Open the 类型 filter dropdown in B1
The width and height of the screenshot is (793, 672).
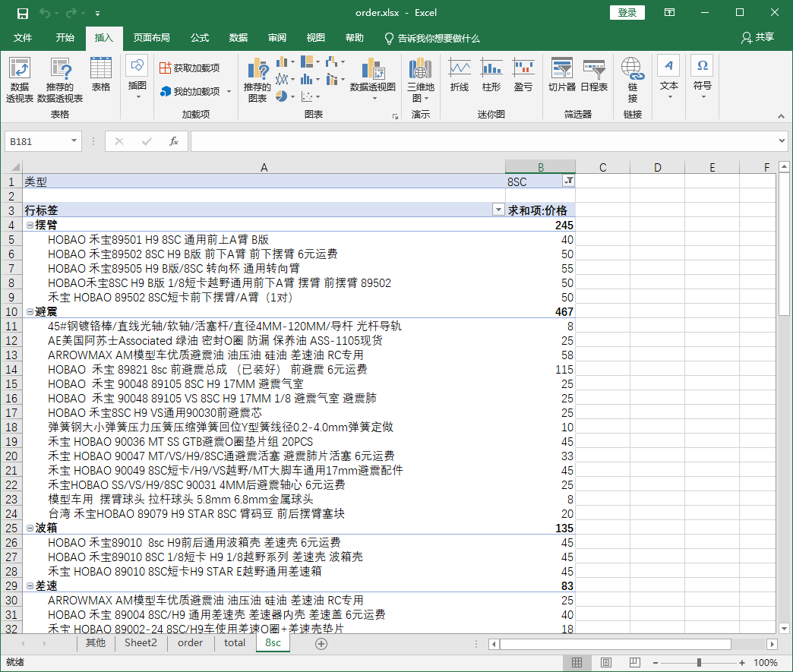568,181
